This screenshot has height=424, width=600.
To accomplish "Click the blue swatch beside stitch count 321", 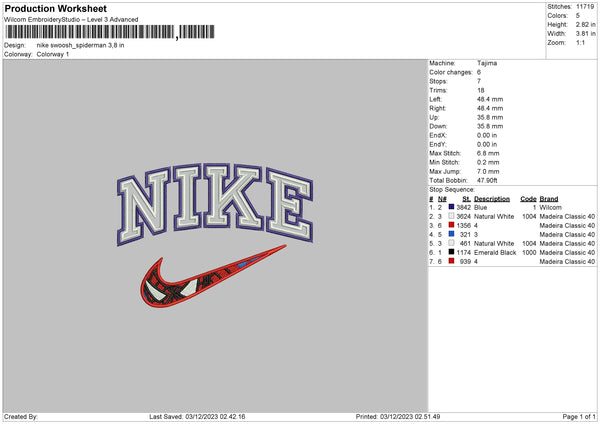I will (452, 234).
